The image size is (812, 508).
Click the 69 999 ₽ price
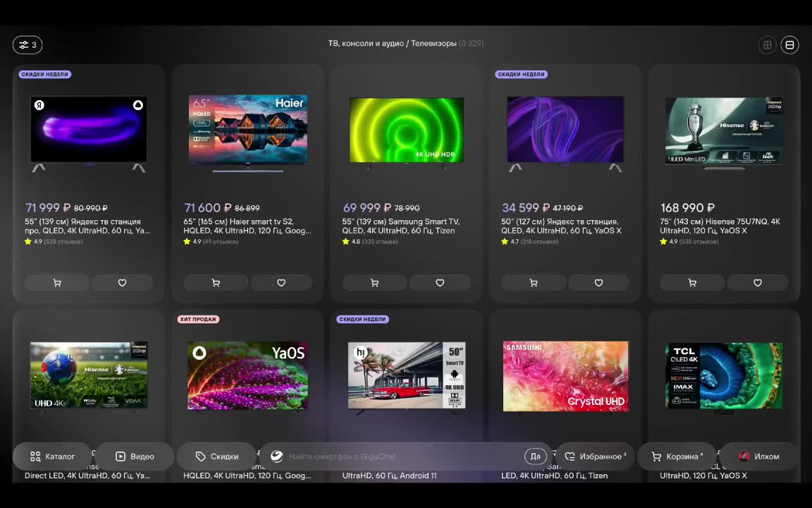[x=367, y=208]
